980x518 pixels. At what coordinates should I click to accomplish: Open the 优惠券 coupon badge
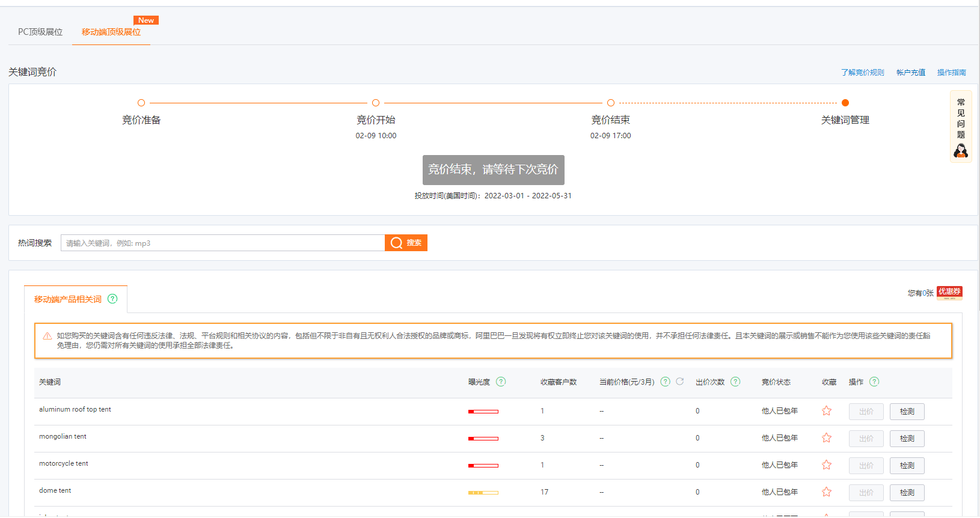pyautogui.click(x=949, y=293)
